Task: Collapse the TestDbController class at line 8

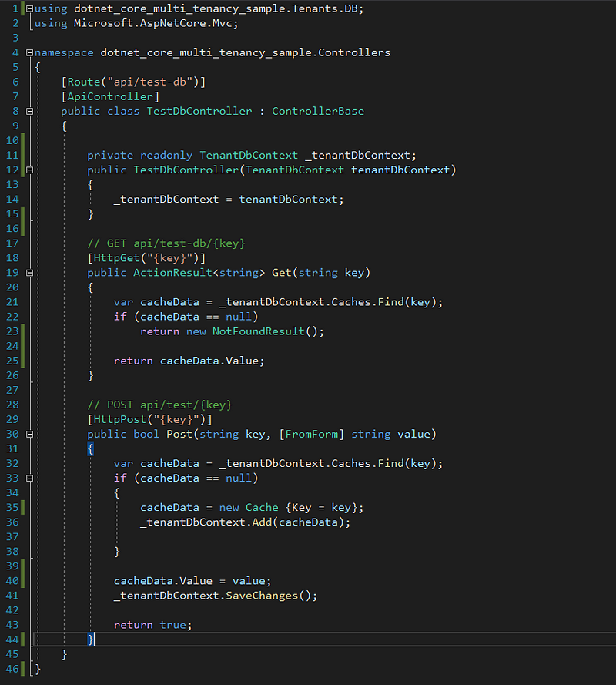Action: coord(30,112)
